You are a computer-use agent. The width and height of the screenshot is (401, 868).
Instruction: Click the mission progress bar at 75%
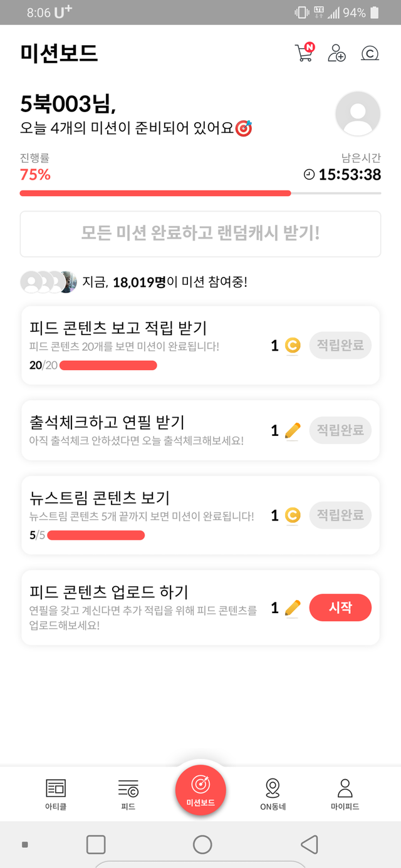(x=200, y=193)
